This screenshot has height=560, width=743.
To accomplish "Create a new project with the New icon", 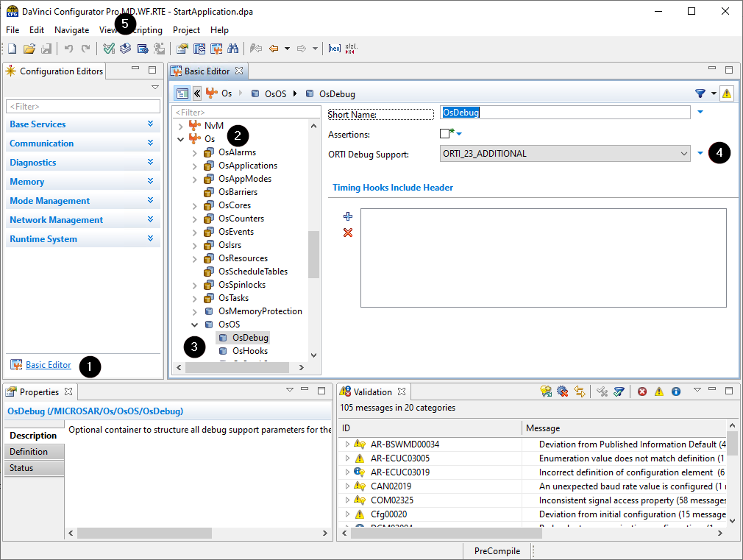I will 13,49.
